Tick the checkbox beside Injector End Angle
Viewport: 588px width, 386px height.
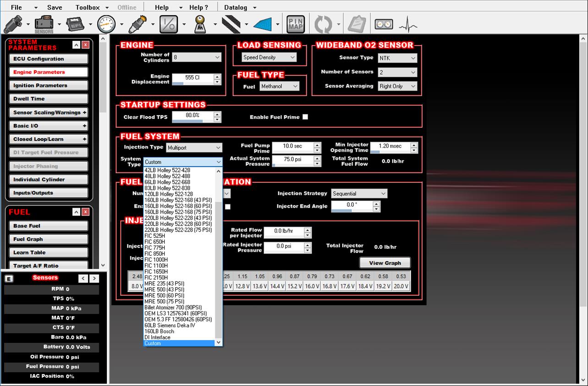coord(228,207)
